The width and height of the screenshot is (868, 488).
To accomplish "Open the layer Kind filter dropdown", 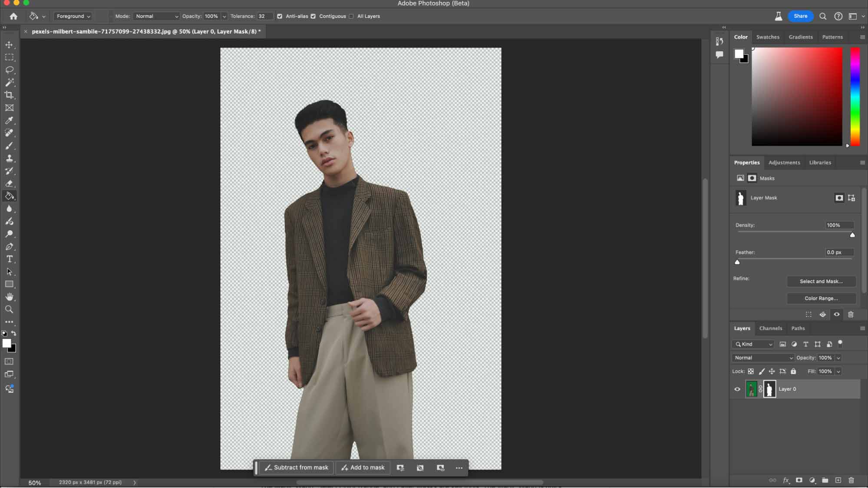I will (753, 344).
